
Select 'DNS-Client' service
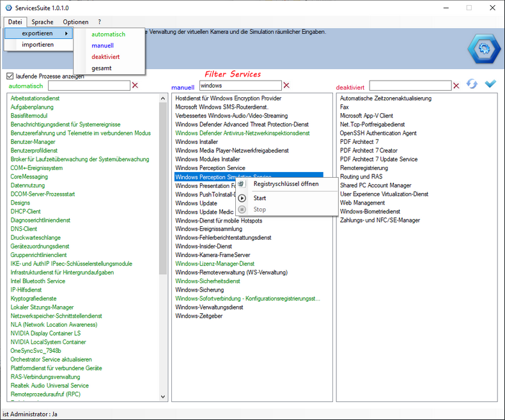click(x=24, y=229)
